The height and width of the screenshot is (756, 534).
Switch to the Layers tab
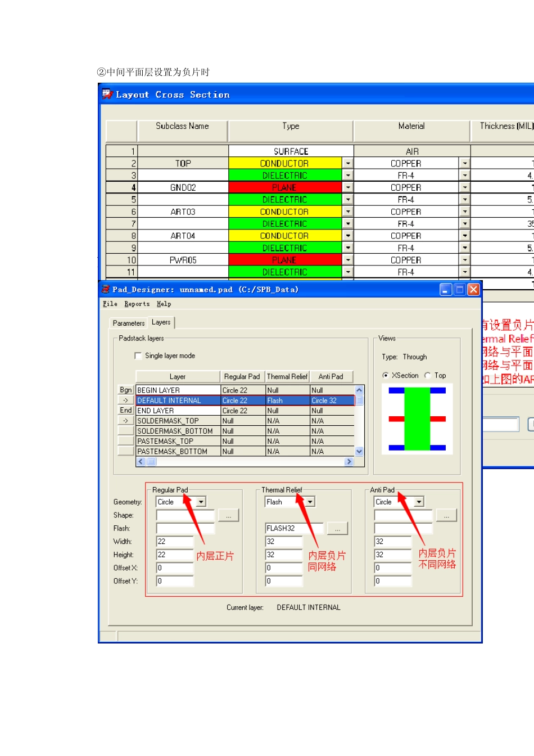tap(161, 322)
